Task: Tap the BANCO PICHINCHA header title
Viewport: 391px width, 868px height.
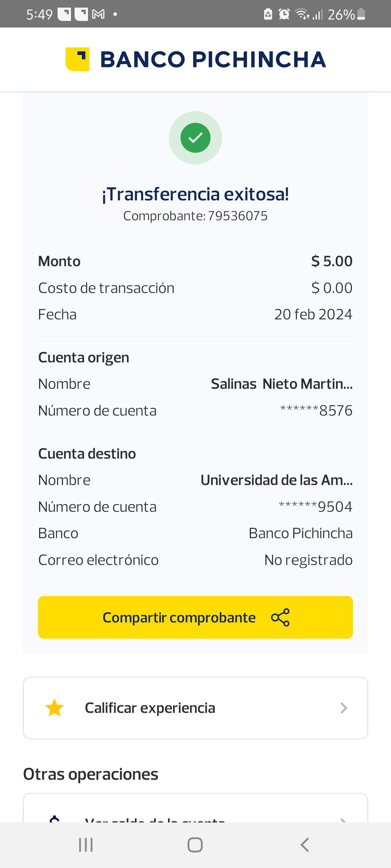Action: click(213, 59)
